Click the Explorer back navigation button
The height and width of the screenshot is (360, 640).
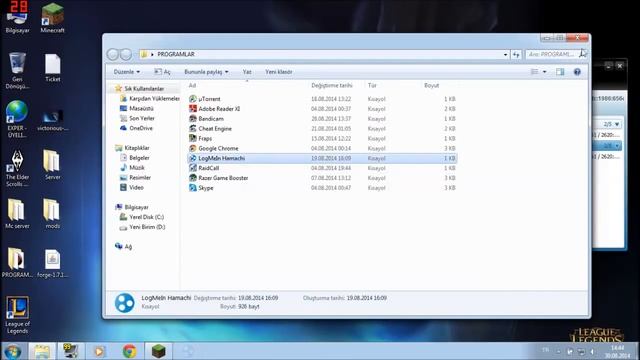[x=113, y=54]
